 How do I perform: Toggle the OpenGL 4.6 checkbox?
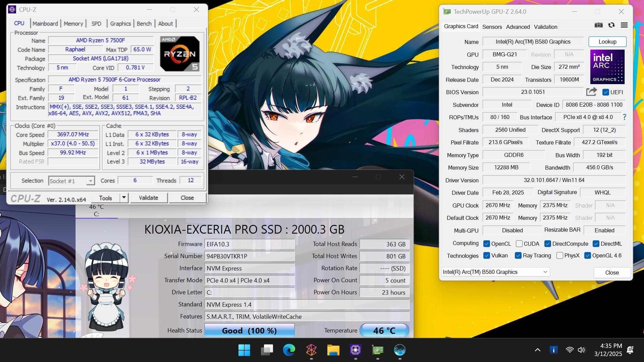point(587,255)
